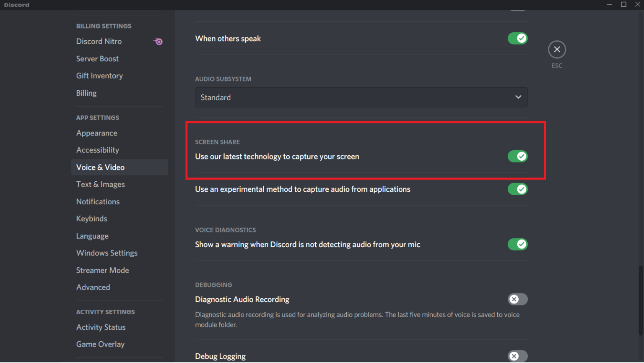Toggle experimental application audio capture
Image resolution: width=644 pixels, height=363 pixels.
517,189
